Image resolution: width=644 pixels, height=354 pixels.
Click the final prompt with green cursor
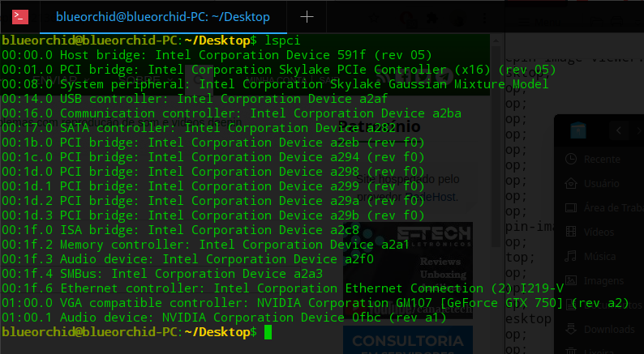(x=136, y=332)
